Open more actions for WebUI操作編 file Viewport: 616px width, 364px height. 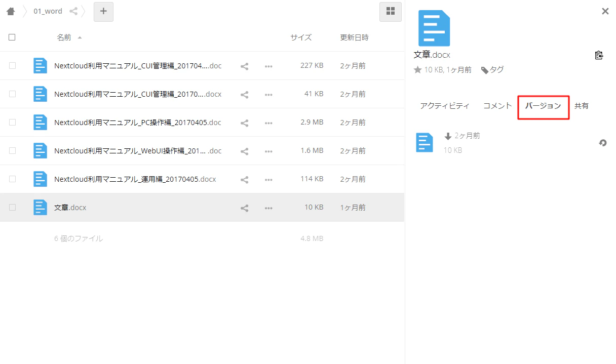click(x=268, y=151)
